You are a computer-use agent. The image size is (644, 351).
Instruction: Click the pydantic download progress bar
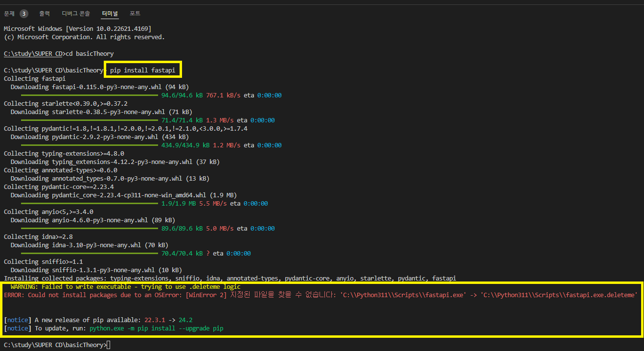(x=90, y=145)
